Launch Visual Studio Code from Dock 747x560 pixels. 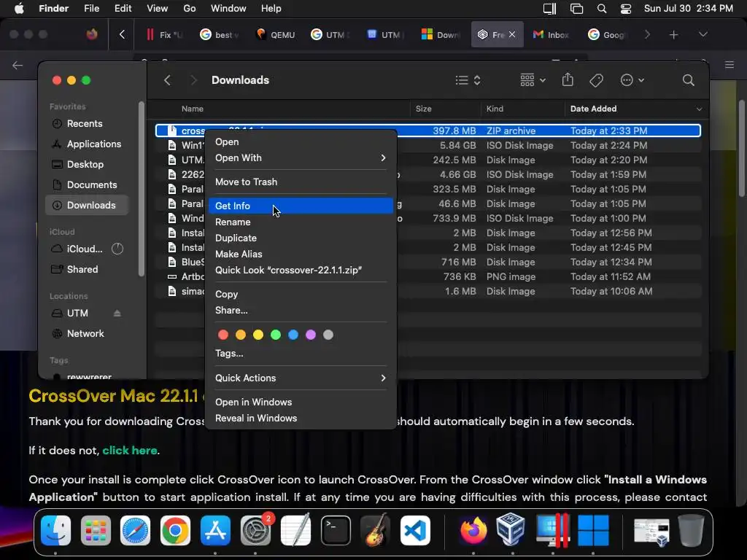[415, 530]
